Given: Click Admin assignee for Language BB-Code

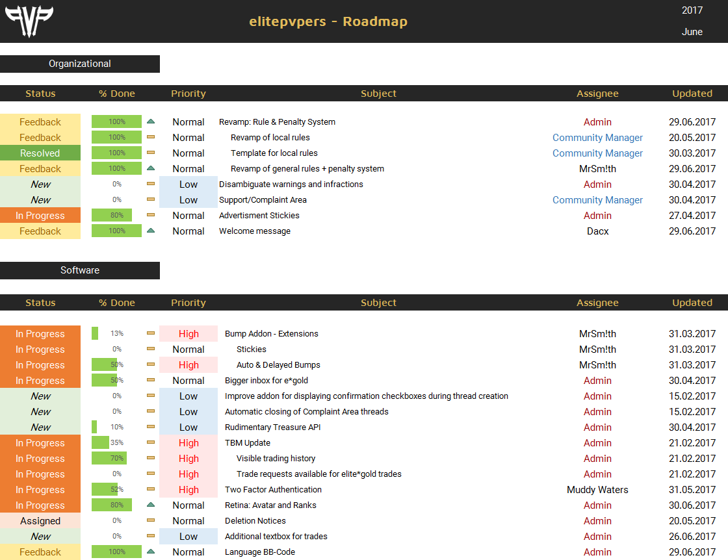Looking at the screenshot, I should 597,552.
